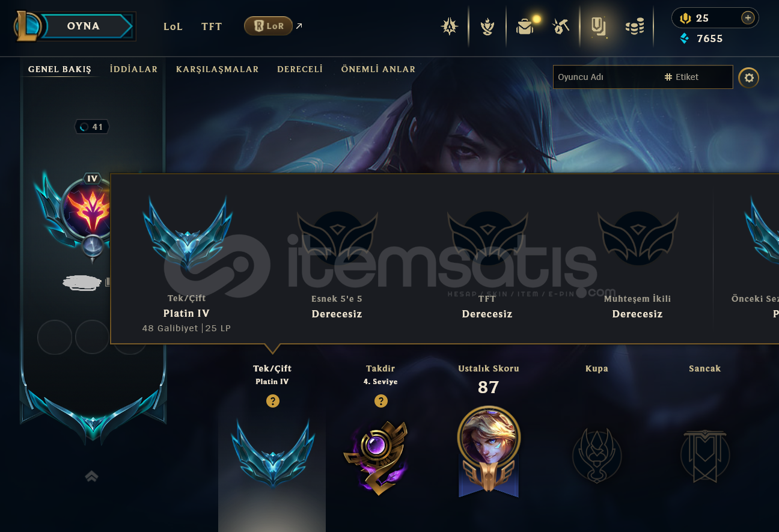Open the Store coins icon
Screen dimensions: 779x532
(x=635, y=26)
